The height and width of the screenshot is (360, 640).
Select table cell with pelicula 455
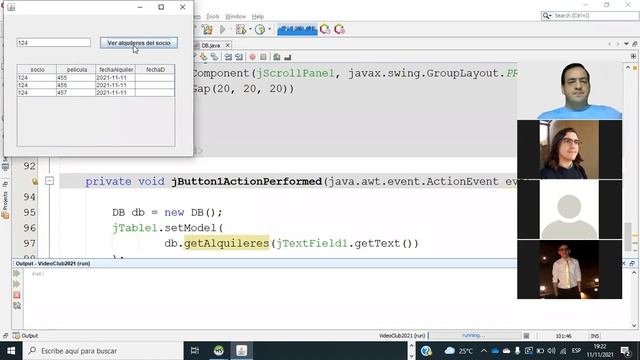point(76,78)
